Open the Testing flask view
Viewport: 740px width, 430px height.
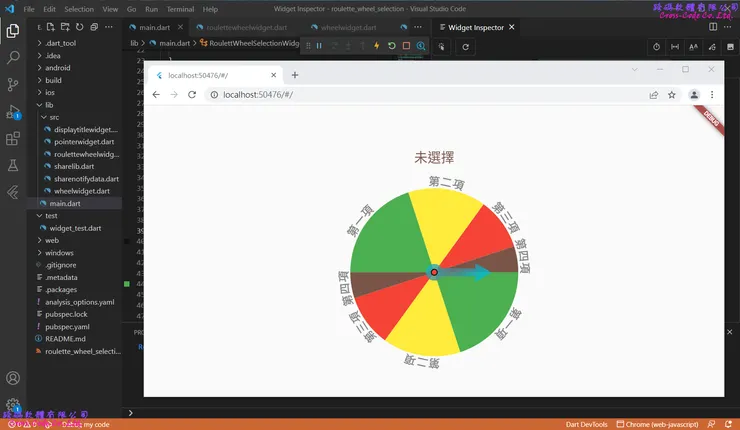coord(13,165)
